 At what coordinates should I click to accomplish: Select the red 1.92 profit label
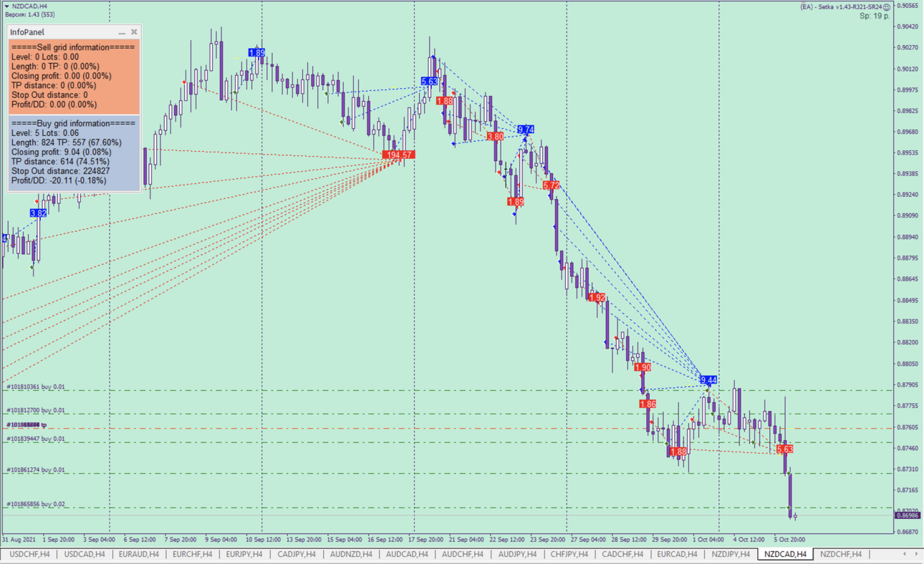coord(597,297)
